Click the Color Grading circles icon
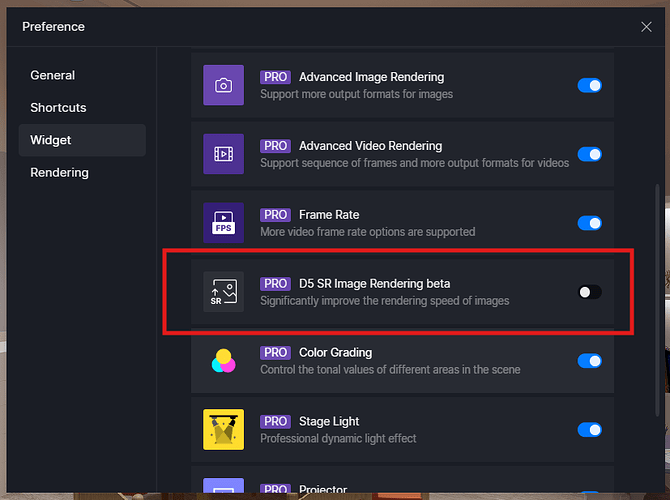The width and height of the screenshot is (670, 500). coord(223,361)
